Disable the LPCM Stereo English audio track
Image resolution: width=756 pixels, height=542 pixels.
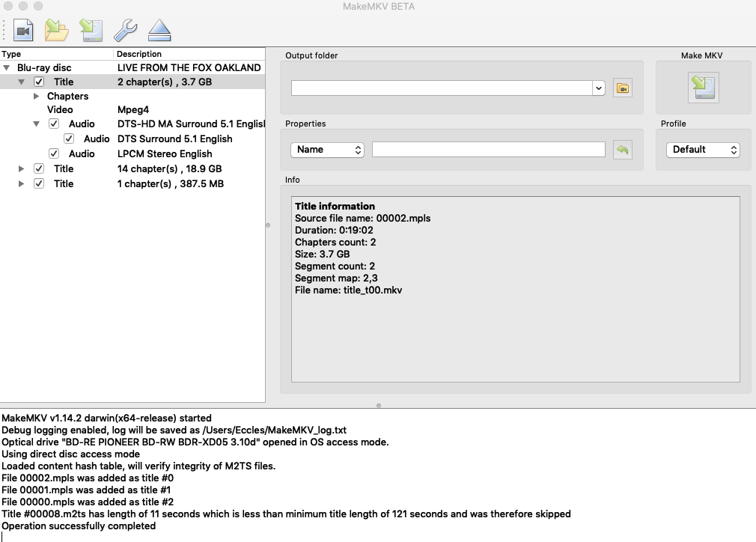(54, 153)
